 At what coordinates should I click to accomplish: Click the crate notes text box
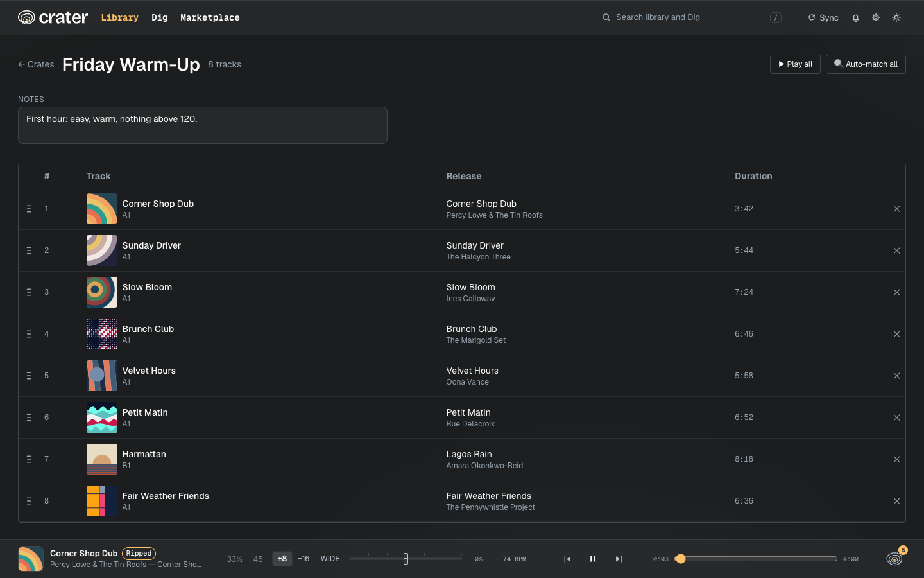(203, 125)
